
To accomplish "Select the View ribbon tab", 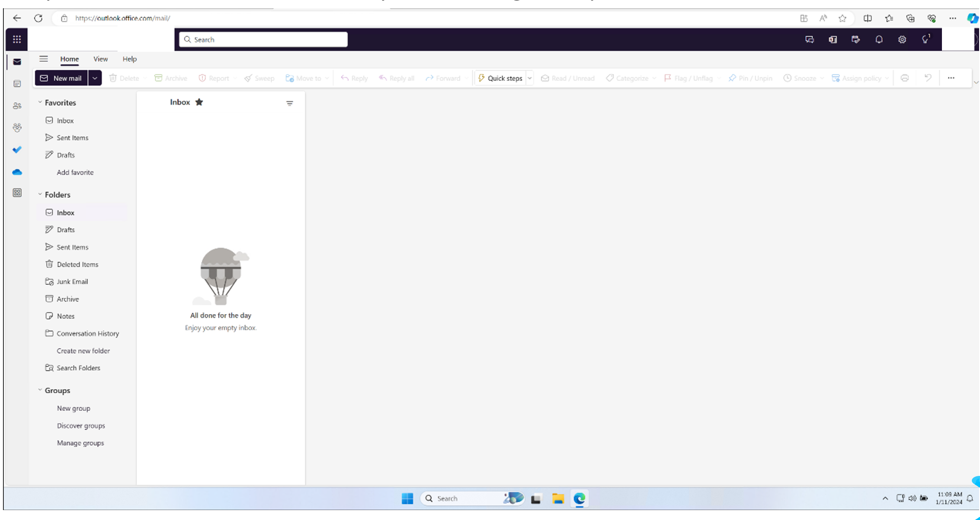I will [x=100, y=59].
